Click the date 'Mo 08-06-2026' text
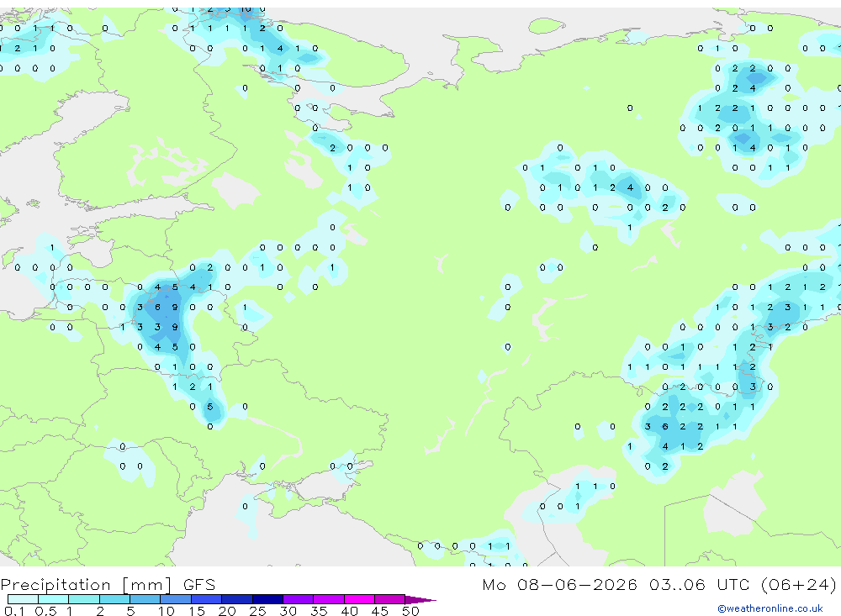The image size is (841, 616). [559, 584]
